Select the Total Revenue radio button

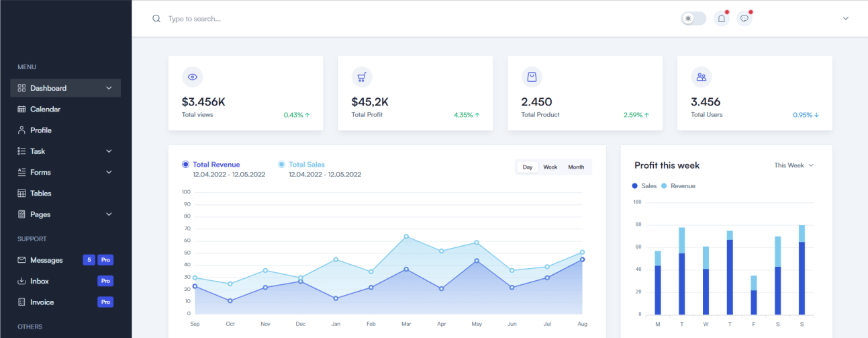pos(186,165)
